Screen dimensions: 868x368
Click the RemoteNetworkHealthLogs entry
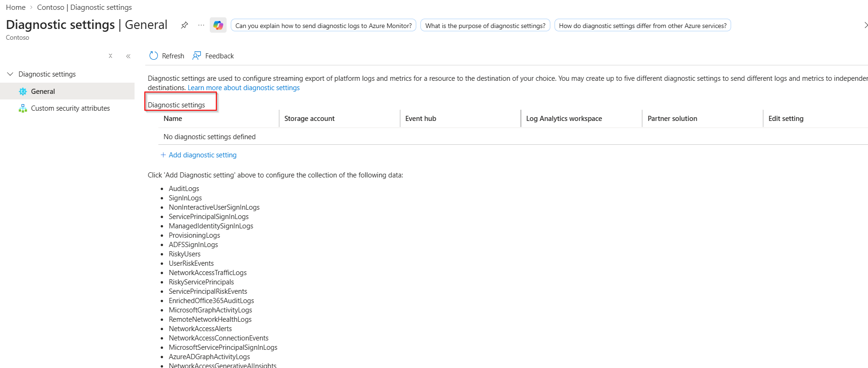tap(210, 319)
